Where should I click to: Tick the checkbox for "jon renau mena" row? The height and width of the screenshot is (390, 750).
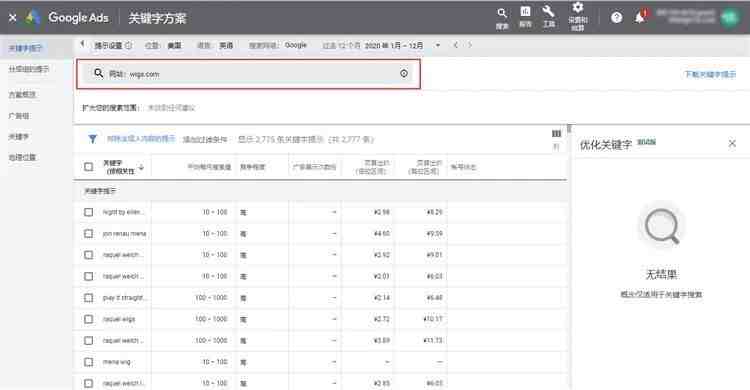click(88, 234)
